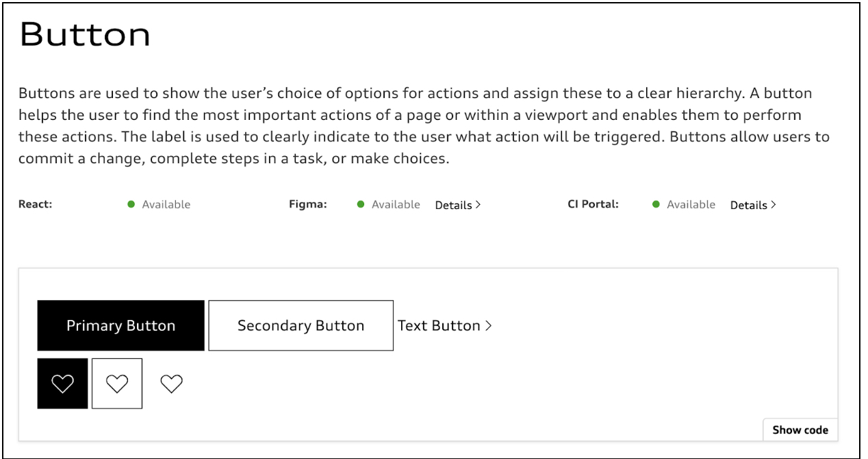Click the Primary Button example
This screenshot has height=459, width=868.
(120, 325)
